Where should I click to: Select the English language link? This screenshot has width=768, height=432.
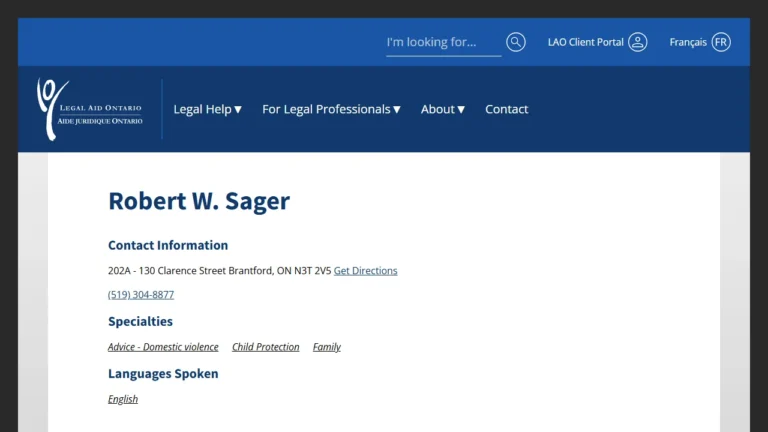[x=123, y=399]
